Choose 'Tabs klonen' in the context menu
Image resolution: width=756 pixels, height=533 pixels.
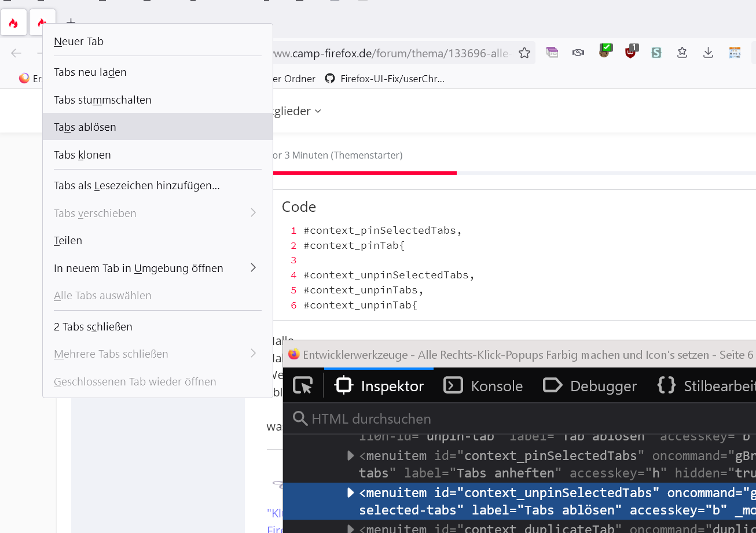[82, 155]
